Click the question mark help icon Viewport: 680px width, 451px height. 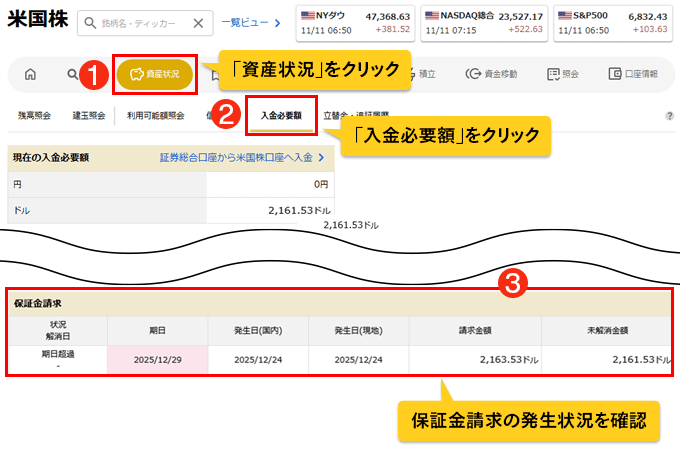[x=670, y=116]
